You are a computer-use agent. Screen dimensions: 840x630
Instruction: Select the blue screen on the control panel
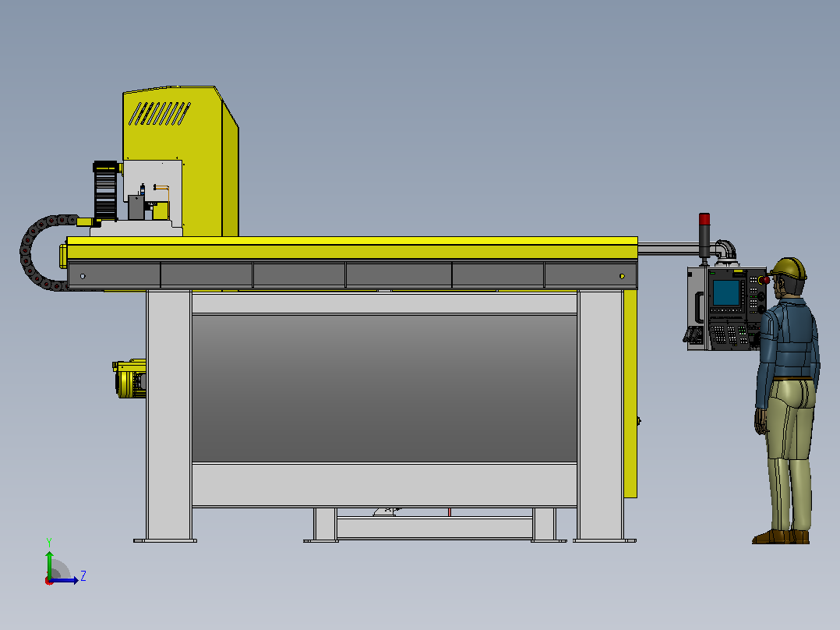click(x=726, y=292)
